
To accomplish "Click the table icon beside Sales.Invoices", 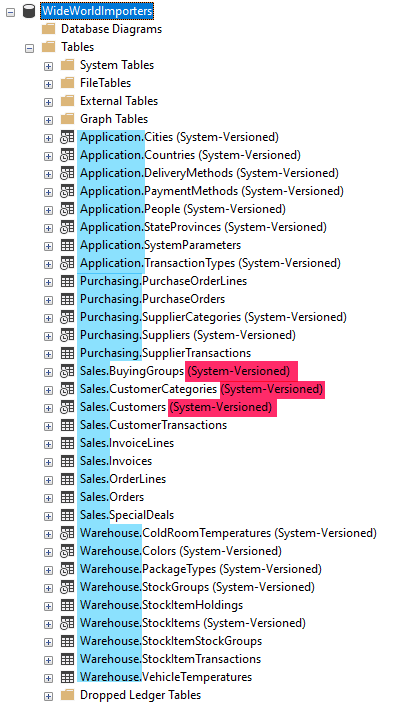I will 67,462.
